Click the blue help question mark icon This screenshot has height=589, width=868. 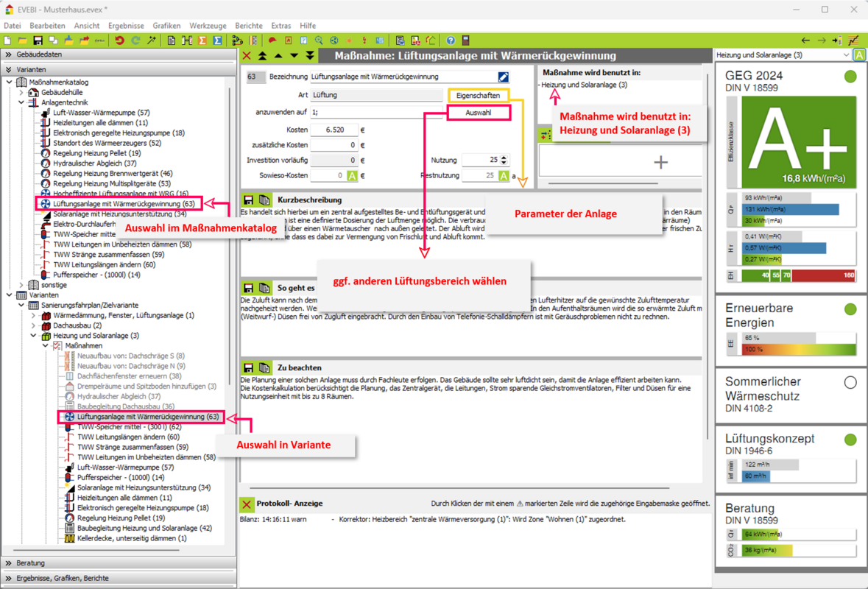coord(451,40)
